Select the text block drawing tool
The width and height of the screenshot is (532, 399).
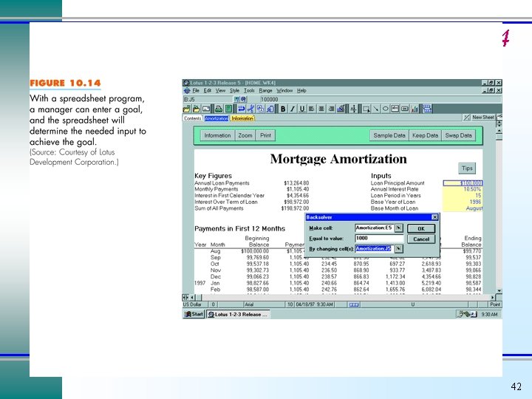pos(395,109)
